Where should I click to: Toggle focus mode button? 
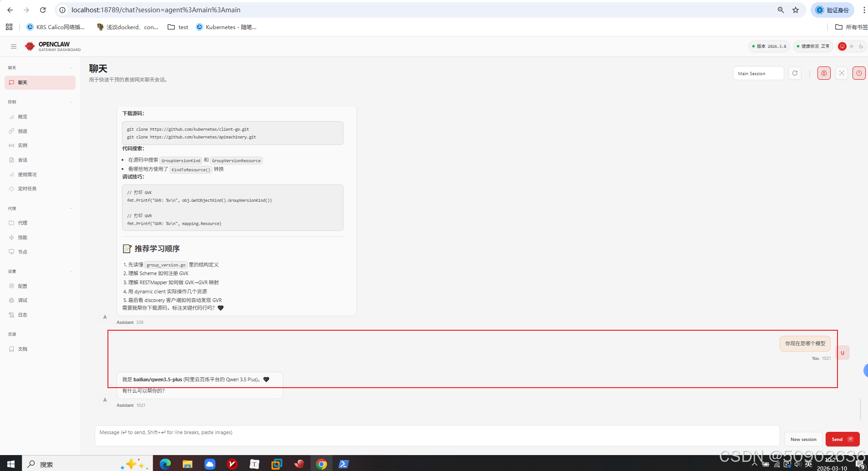842,73
